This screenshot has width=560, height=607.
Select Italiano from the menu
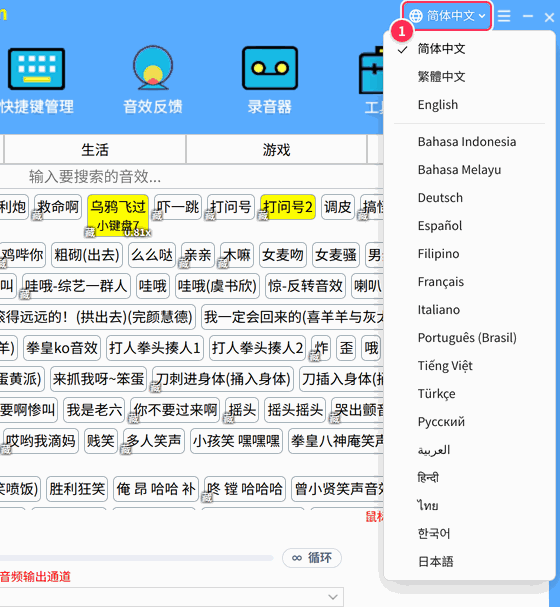(438, 310)
